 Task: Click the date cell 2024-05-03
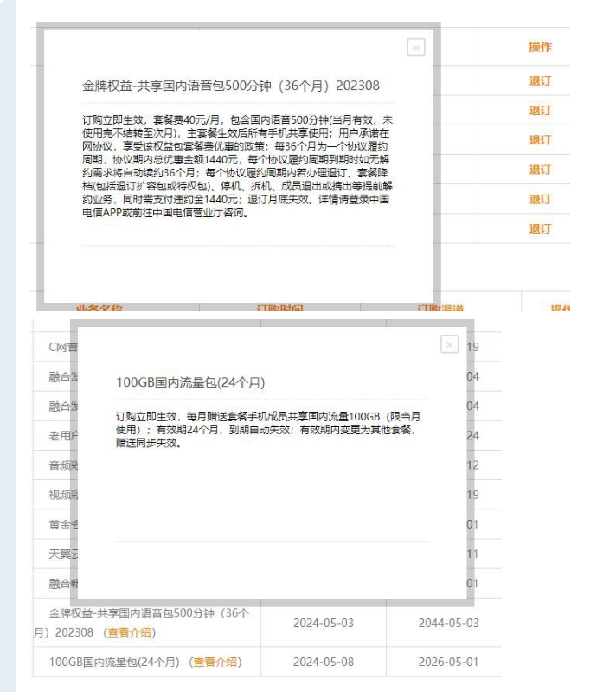tap(324, 623)
